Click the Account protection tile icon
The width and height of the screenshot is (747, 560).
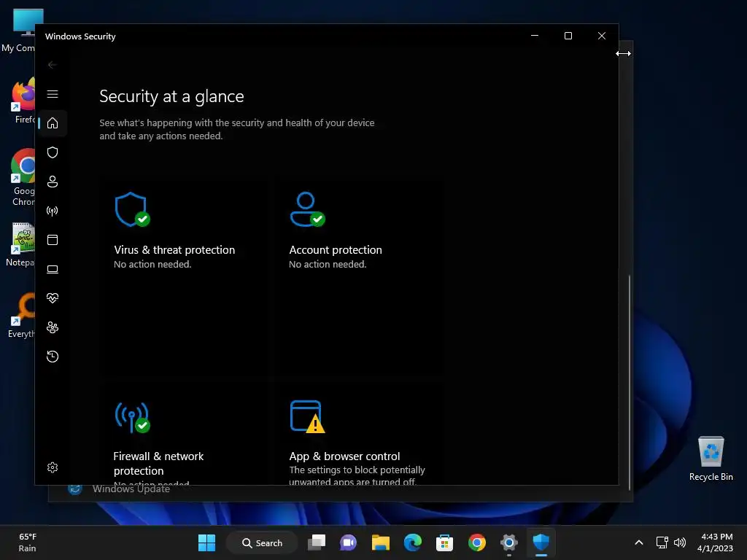(307, 209)
